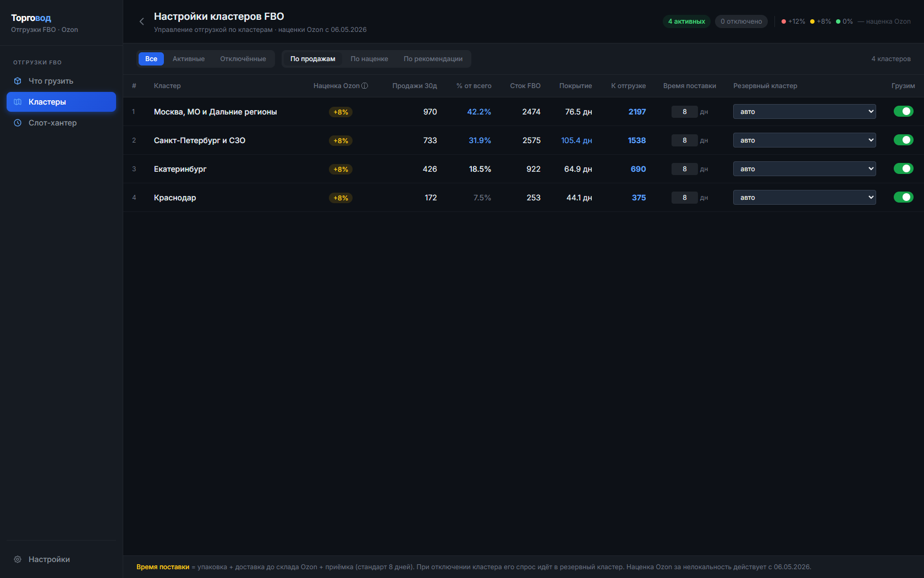This screenshot has height=578, width=924.
Task: Click the +8% markup badge for Краснодар
Action: [341, 198]
